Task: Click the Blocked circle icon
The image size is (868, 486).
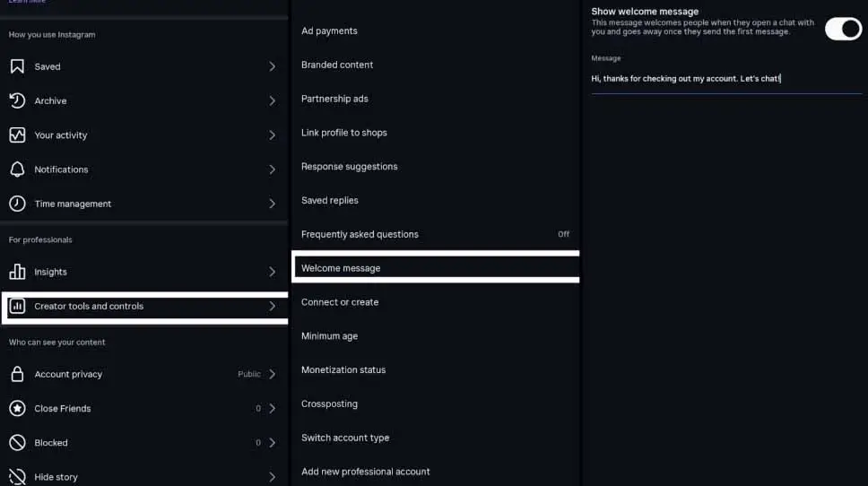Action: (17, 442)
